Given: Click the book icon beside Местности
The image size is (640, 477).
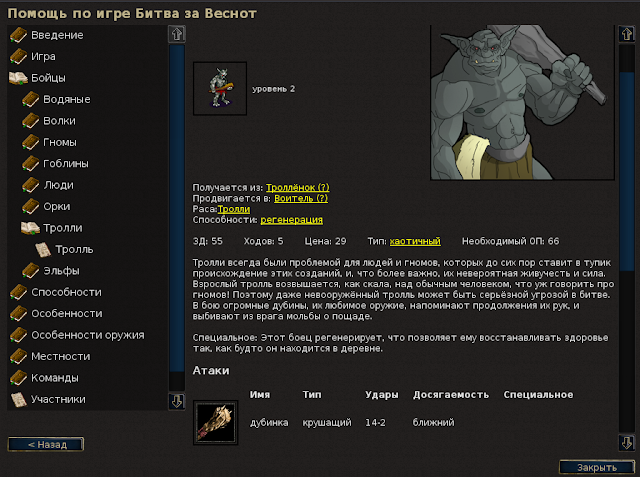Looking at the screenshot, I should pyautogui.click(x=18, y=356).
